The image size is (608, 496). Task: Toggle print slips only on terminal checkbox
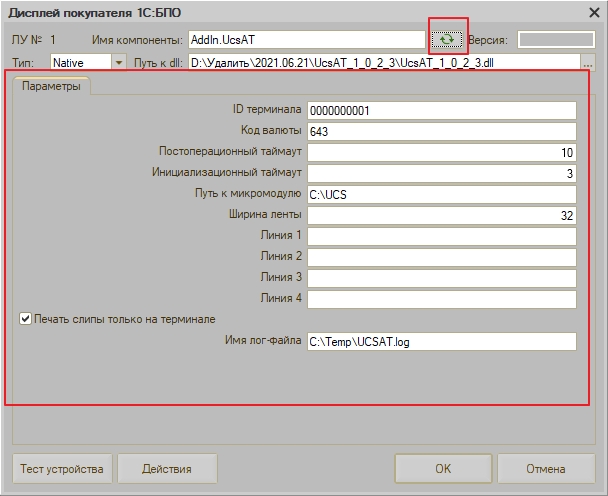click(x=26, y=319)
